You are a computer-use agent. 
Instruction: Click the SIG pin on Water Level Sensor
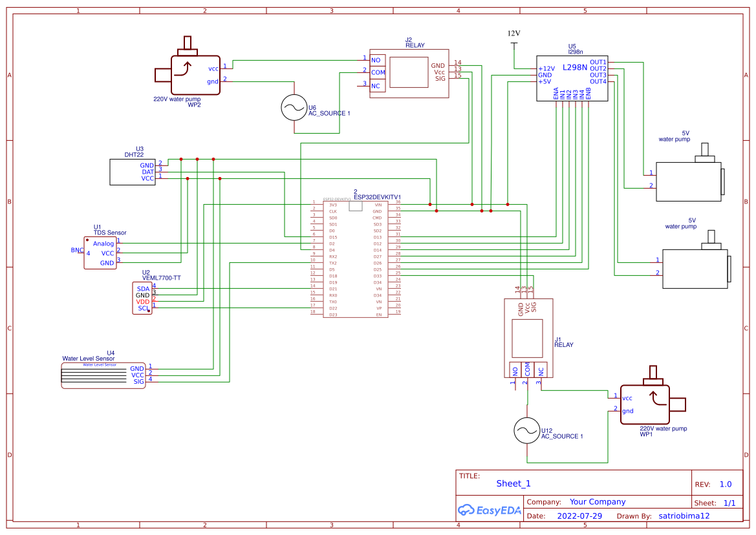139,381
